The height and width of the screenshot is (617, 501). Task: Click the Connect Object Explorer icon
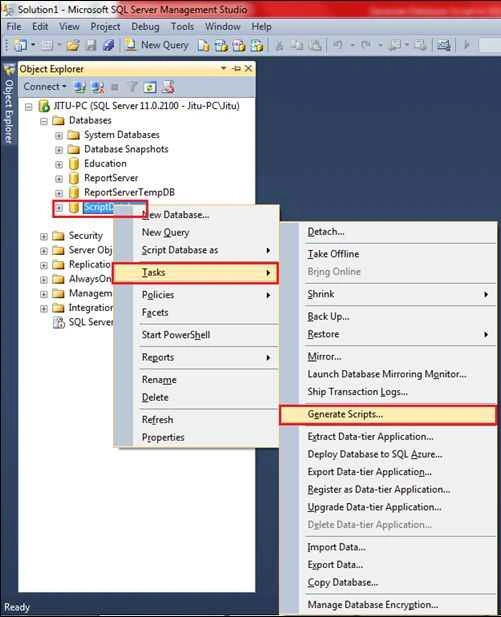click(80, 87)
